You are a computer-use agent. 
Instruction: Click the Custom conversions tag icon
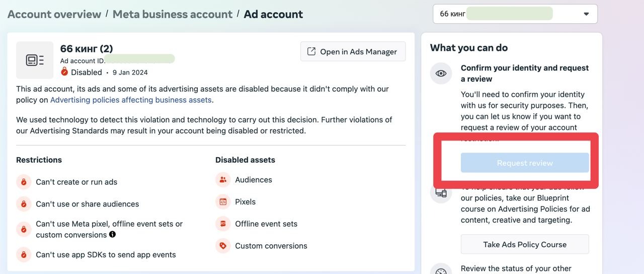click(x=223, y=246)
